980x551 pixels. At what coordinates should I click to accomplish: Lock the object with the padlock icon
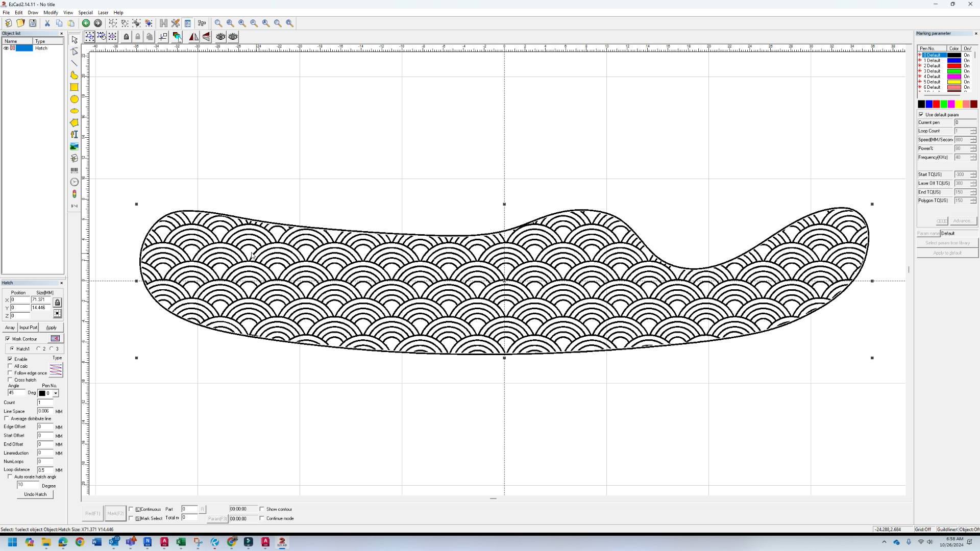[x=127, y=37]
